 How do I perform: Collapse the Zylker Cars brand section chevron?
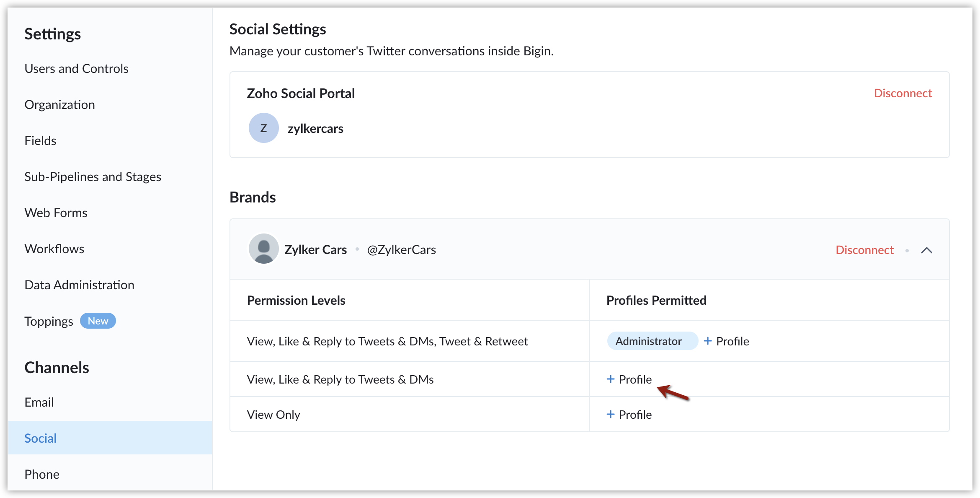coord(926,250)
